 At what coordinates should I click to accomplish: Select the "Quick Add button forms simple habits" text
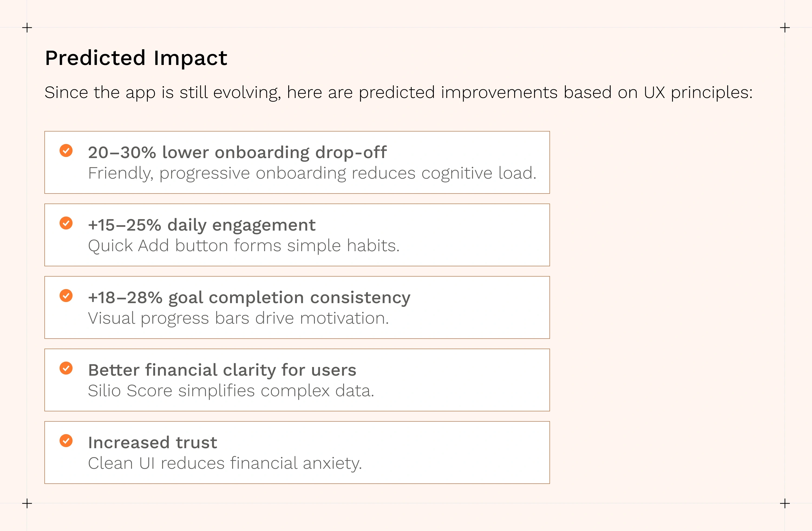244,246
